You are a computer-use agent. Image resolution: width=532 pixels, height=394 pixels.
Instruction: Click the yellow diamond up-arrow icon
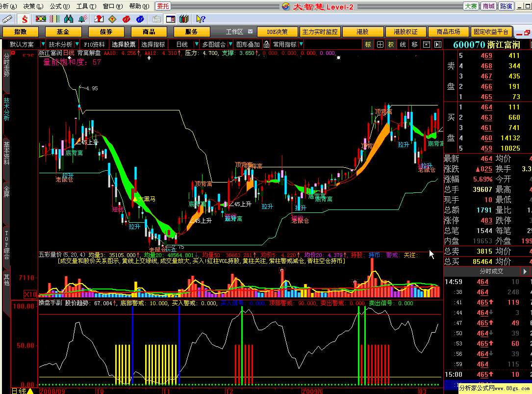tap(112, 19)
